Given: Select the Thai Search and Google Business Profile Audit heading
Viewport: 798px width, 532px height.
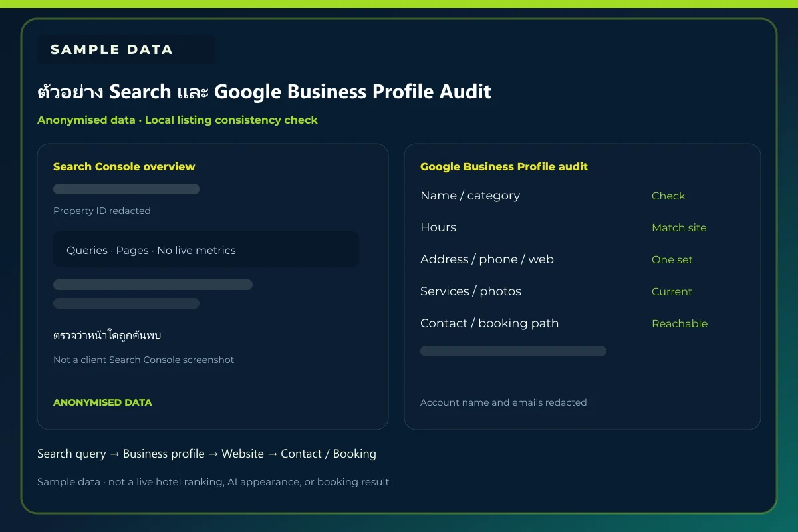Looking at the screenshot, I should click(x=264, y=92).
